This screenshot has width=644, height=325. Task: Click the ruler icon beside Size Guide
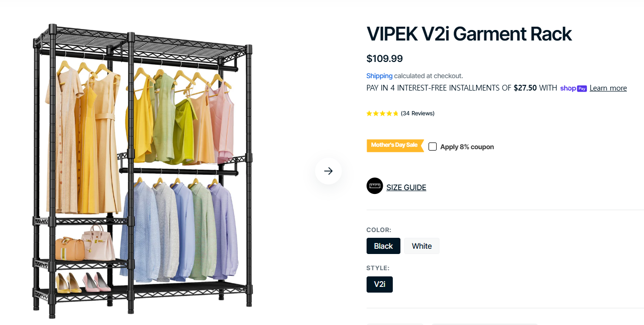pyautogui.click(x=375, y=186)
